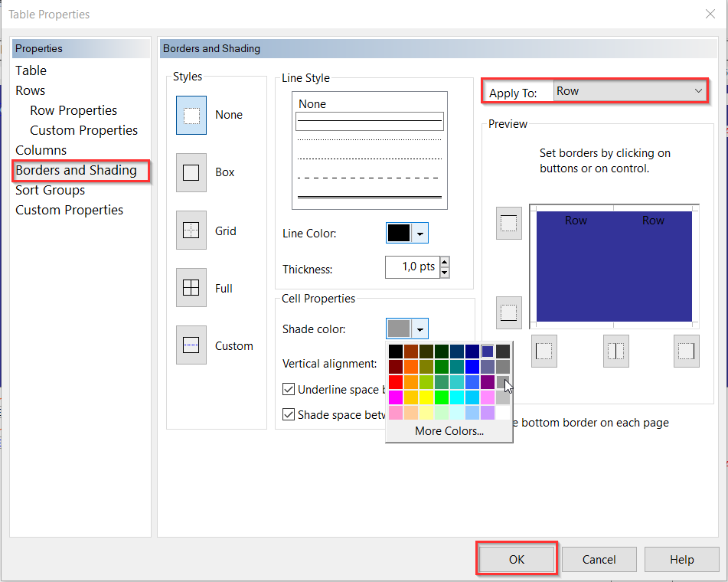Go to Sort Groups properties
Screen dimensions: 728x582
pyautogui.click(x=51, y=190)
